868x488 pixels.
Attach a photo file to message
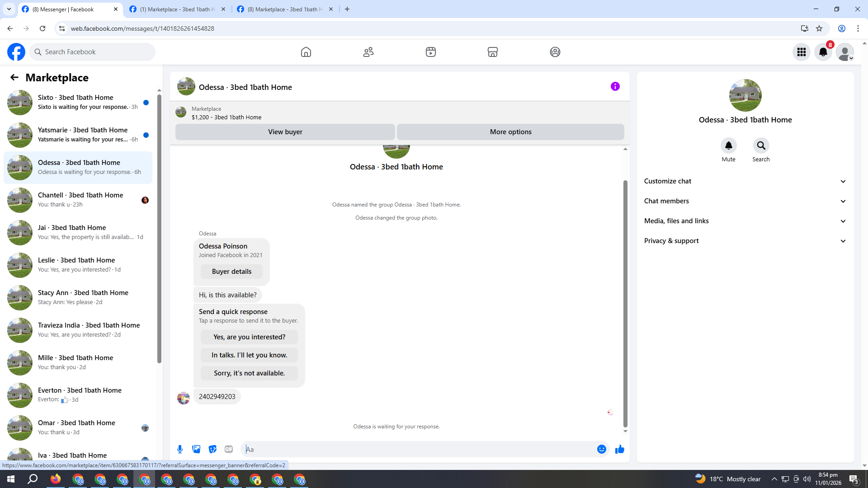[196, 449]
